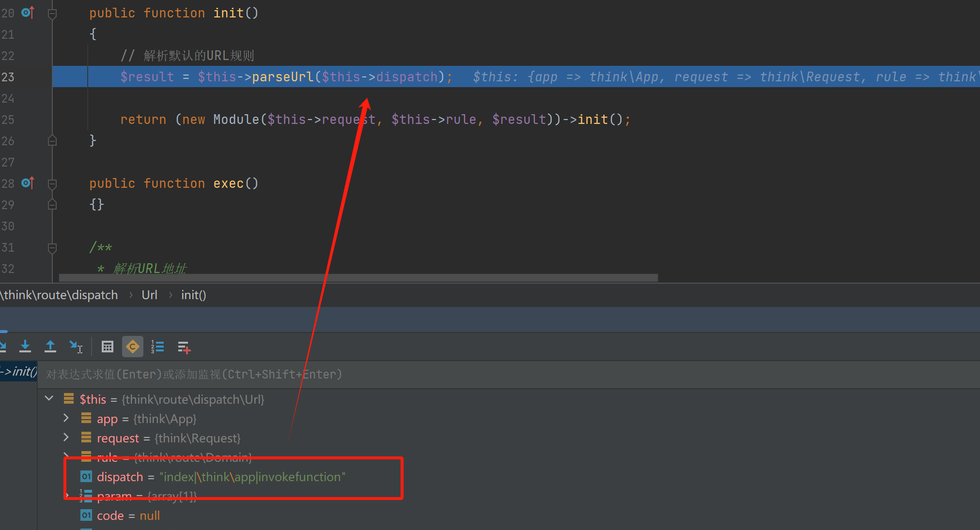Screen dimensions: 980x530
Task: Click the add watch plus-lines icon
Action: 184,347
